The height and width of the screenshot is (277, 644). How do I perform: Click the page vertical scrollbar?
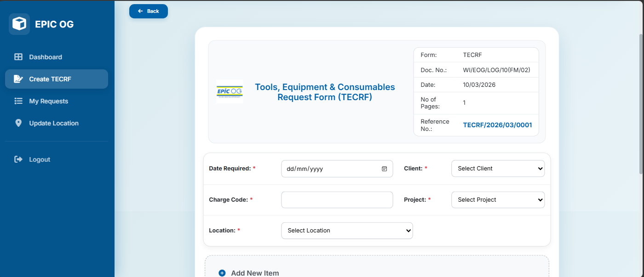point(641,103)
